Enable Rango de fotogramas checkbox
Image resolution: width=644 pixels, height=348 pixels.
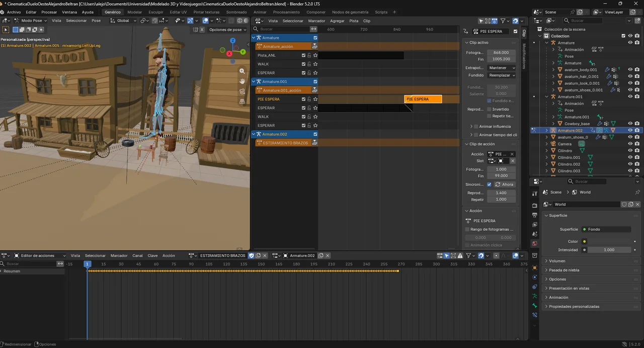click(x=467, y=229)
